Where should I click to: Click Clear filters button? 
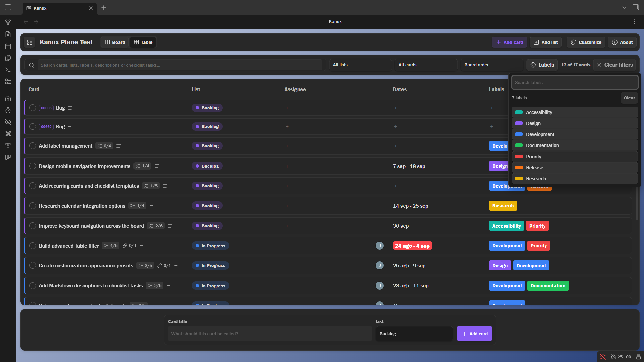(x=615, y=65)
